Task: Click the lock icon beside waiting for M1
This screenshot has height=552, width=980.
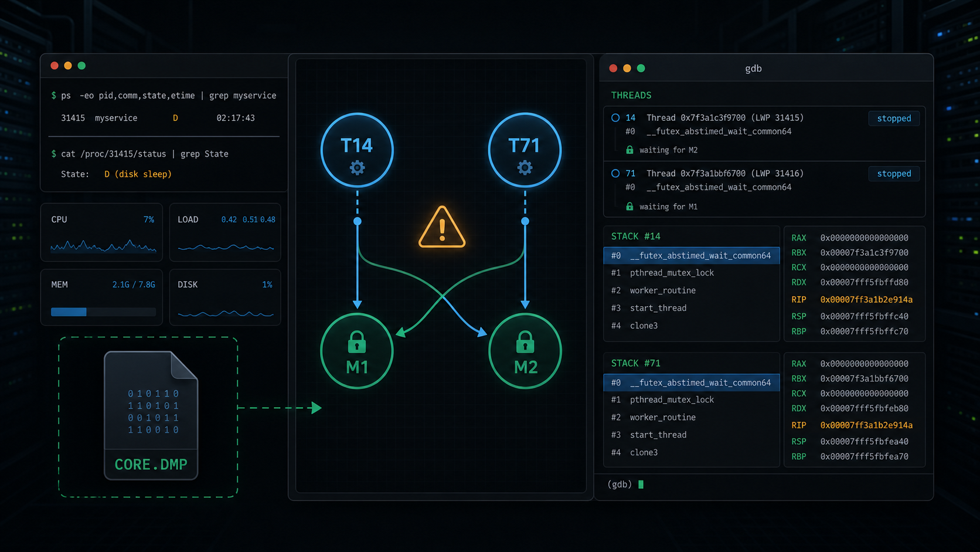Action: coord(629,206)
